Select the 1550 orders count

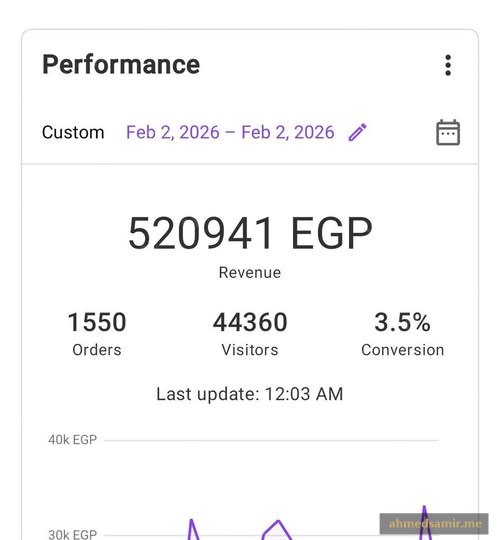(x=97, y=323)
